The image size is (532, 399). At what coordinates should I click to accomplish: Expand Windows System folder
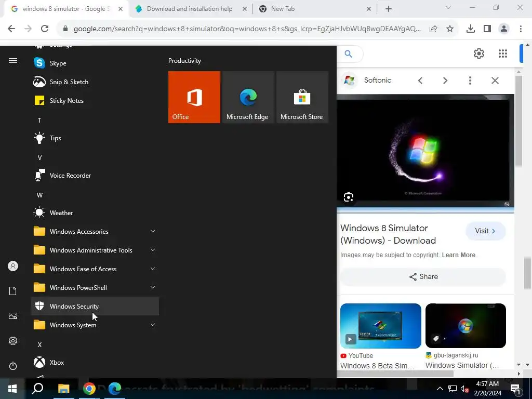[x=95, y=325]
